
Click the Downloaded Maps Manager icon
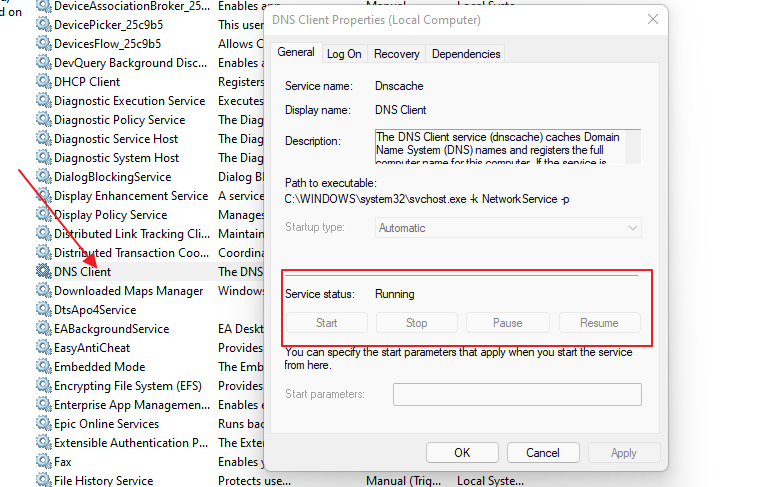(43, 291)
